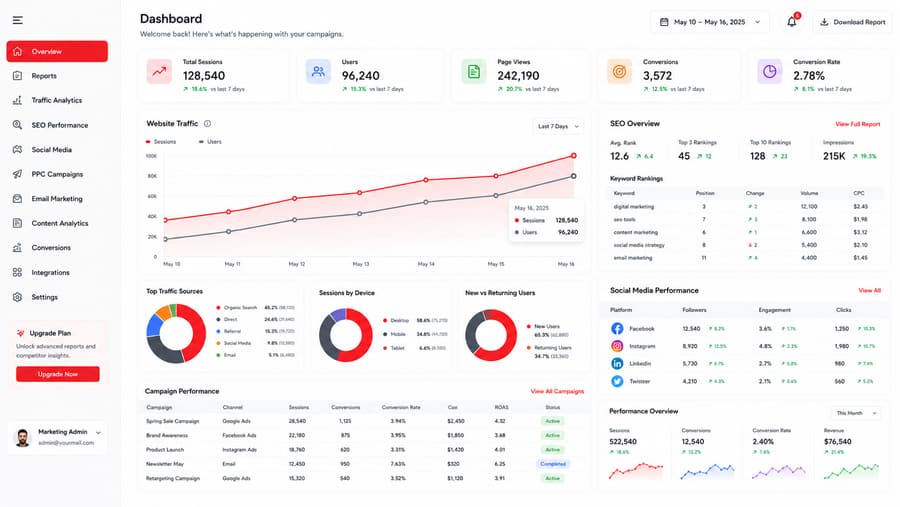The image size is (900, 507).
Task: Open Integrations in the sidebar
Action: (57, 273)
